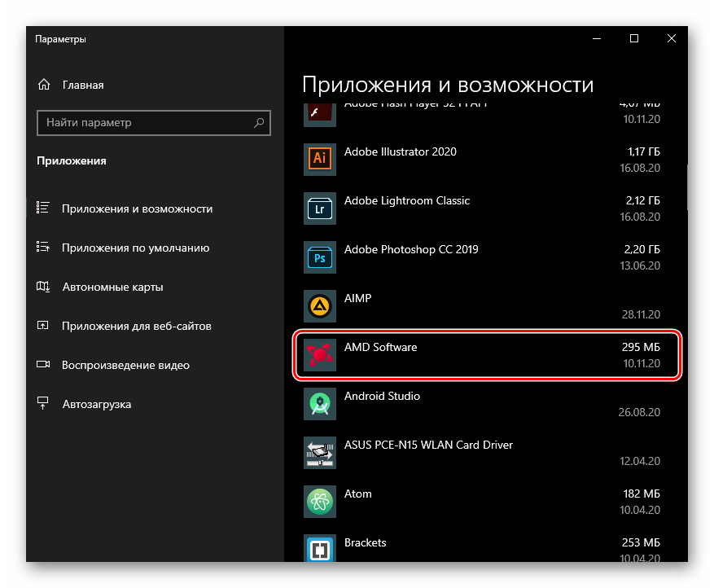Maximize the Параметры window

634,39
